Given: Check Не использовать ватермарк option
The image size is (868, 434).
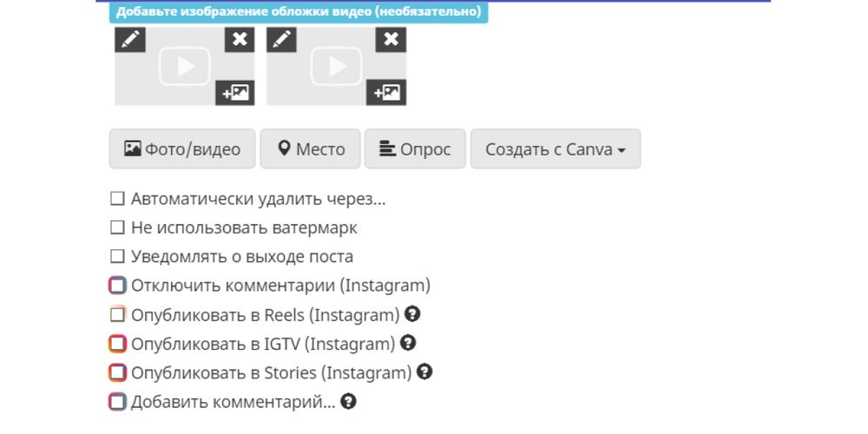Looking at the screenshot, I should coord(118,228).
